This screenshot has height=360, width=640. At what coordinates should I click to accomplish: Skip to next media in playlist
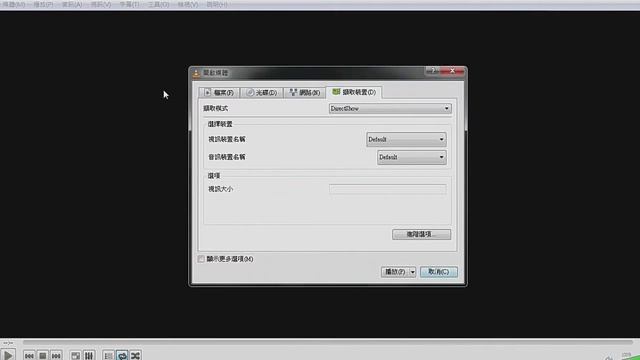pos(56,356)
